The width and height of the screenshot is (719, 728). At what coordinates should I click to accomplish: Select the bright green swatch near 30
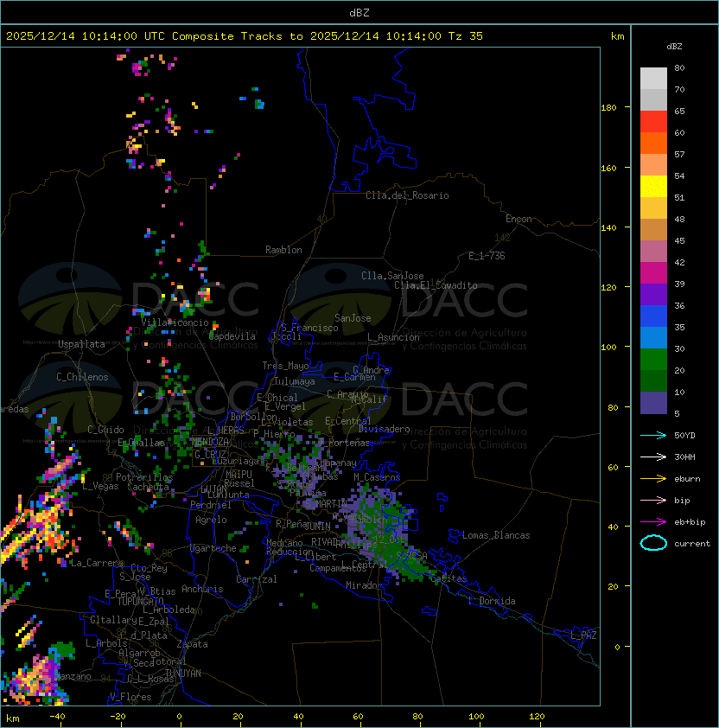point(653,360)
